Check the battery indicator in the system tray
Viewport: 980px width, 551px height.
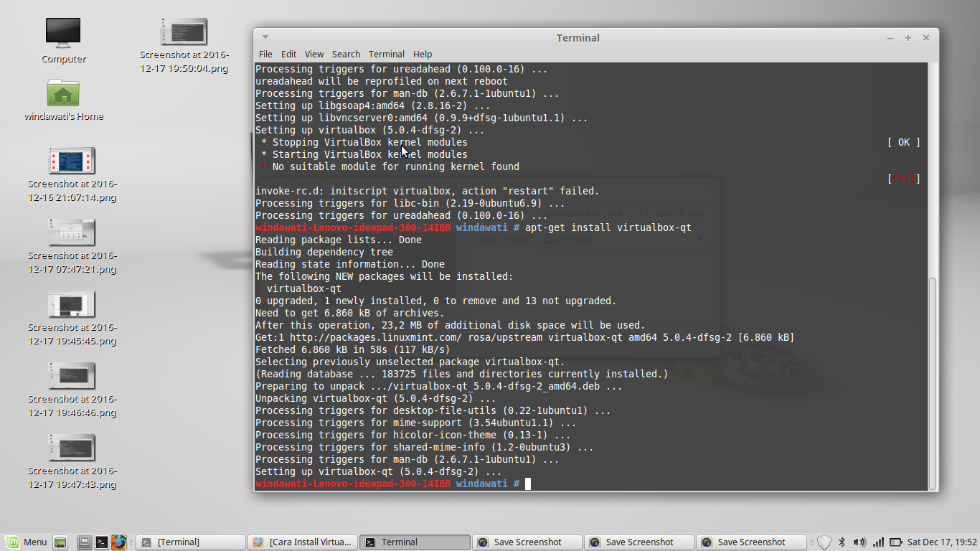coord(895,542)
